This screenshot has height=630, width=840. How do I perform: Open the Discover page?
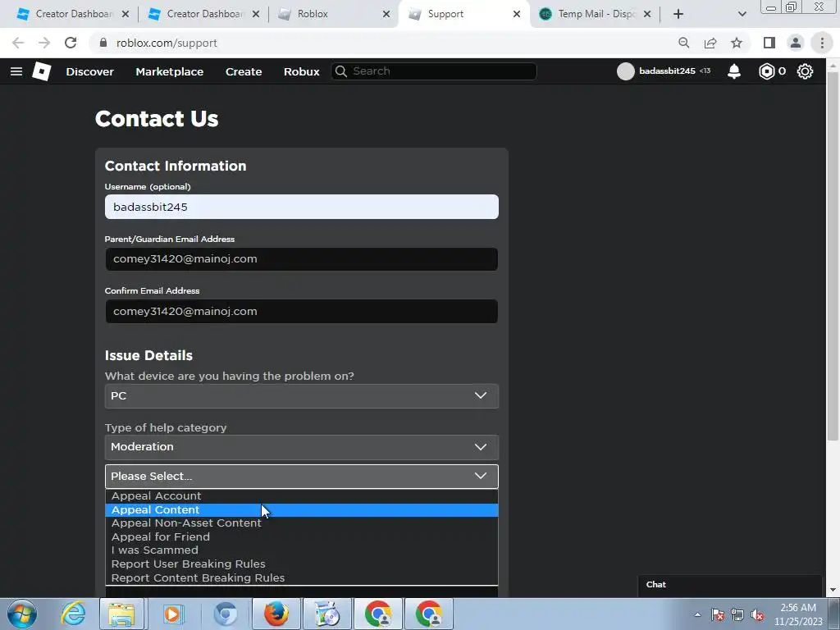89,71
